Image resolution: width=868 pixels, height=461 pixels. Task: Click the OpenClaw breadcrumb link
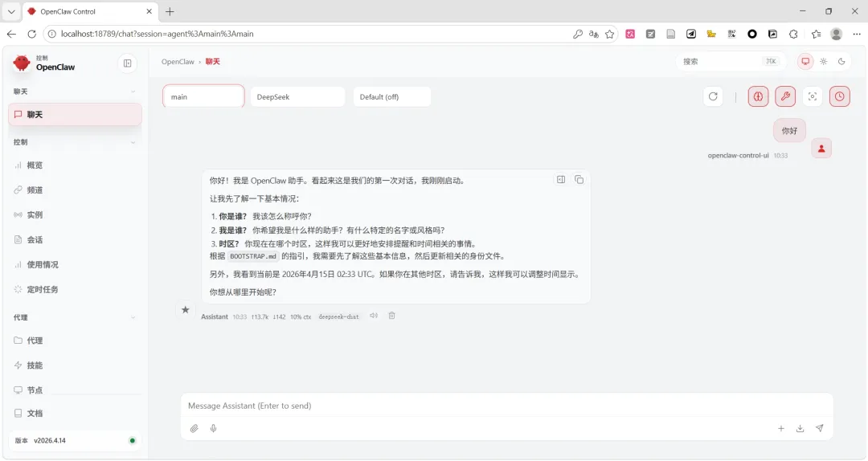click(x=178, y=61)
